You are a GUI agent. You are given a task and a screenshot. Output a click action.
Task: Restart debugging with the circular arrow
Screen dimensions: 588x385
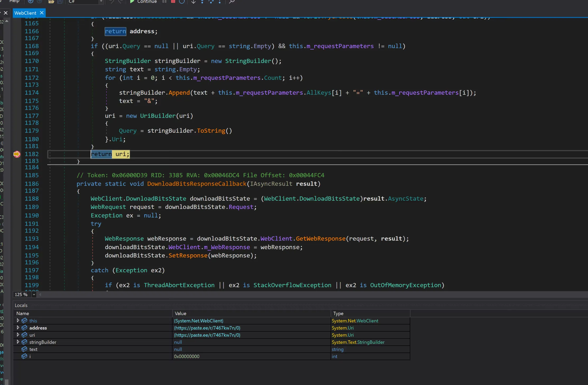[182, 2]
